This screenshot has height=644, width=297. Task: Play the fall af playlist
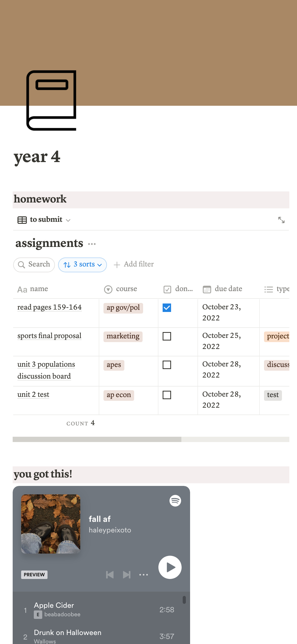[x=170, y=567]
